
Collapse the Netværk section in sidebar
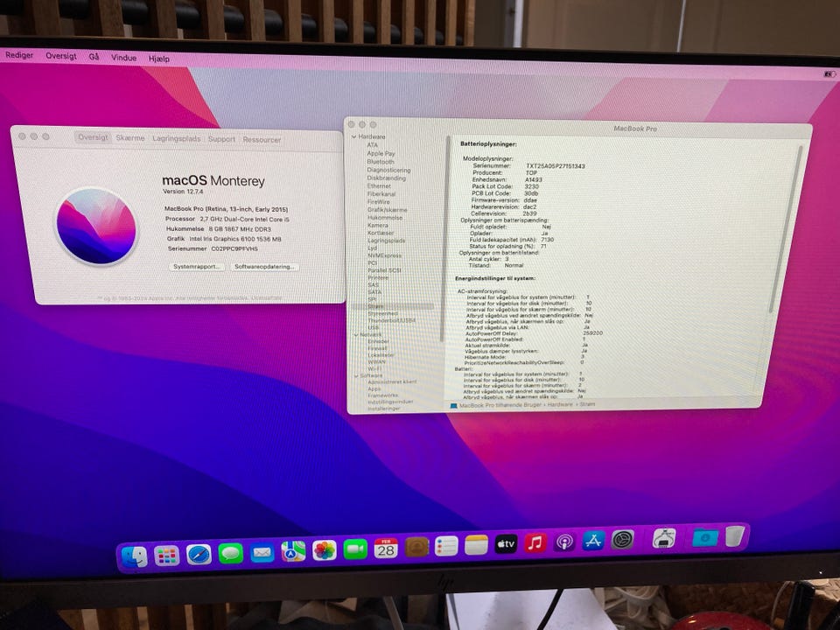(356, 335)
